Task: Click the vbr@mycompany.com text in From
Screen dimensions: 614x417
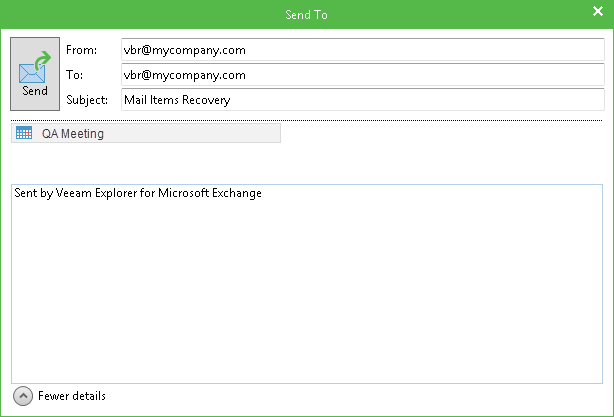Action: coord(184,50)
